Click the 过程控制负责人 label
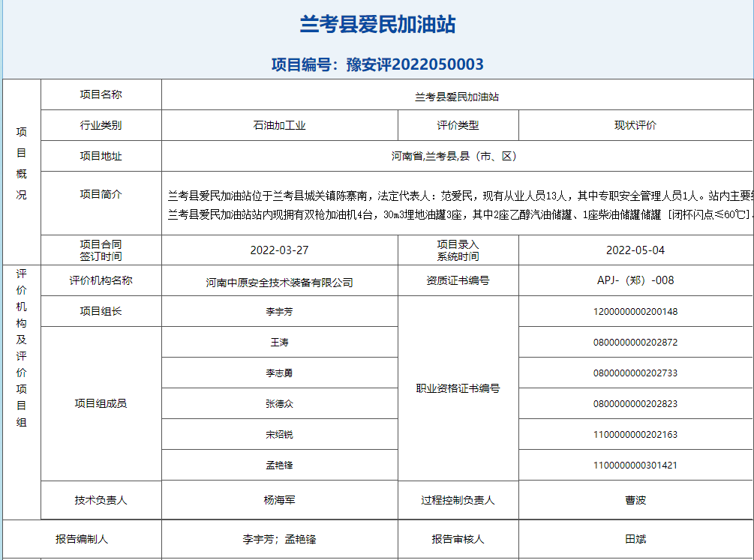Screen dimensions: 754x560 click(x=458, y=500)
